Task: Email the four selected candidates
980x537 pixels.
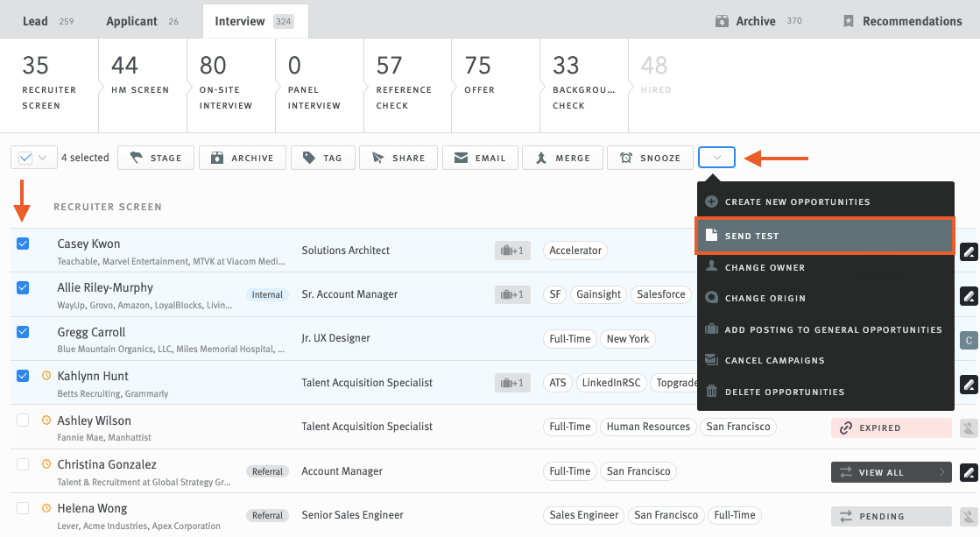Action: [480, 158]
